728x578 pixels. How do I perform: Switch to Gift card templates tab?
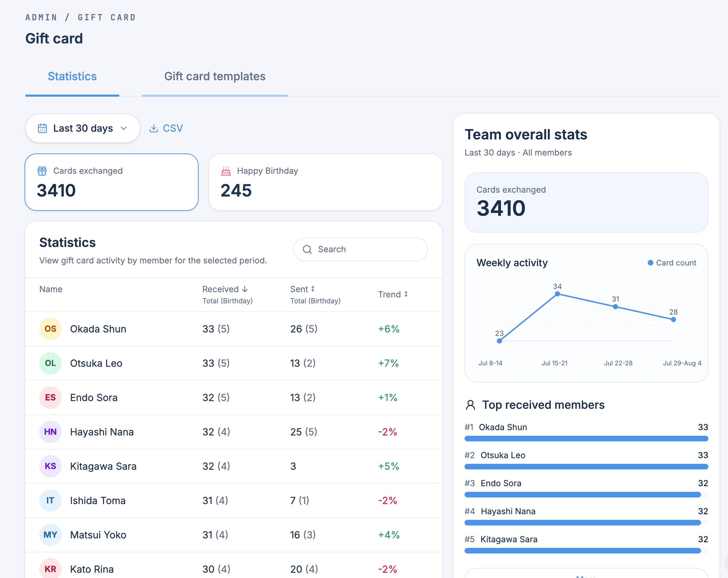click(215, 76)
